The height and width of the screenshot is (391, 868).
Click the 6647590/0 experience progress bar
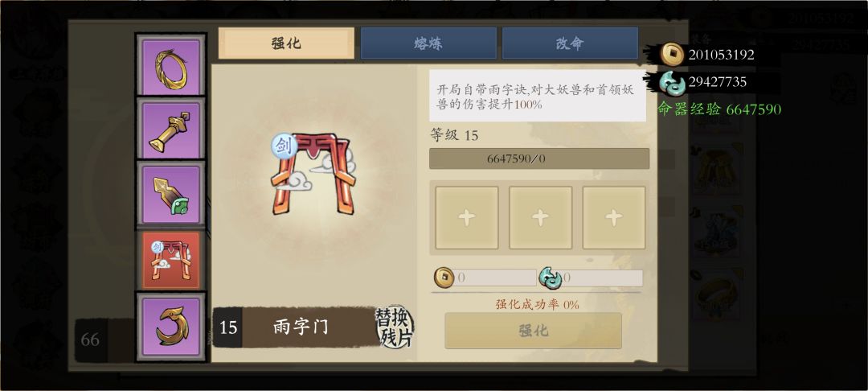(x=539, y=158)
